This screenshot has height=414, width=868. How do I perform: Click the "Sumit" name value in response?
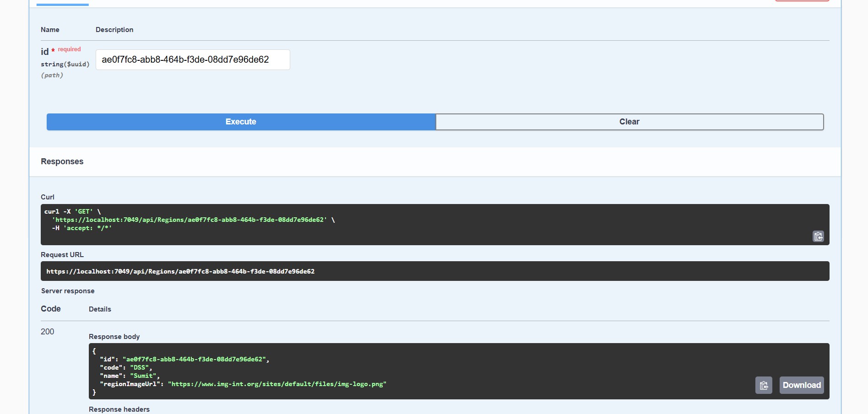tap(143, 376)
